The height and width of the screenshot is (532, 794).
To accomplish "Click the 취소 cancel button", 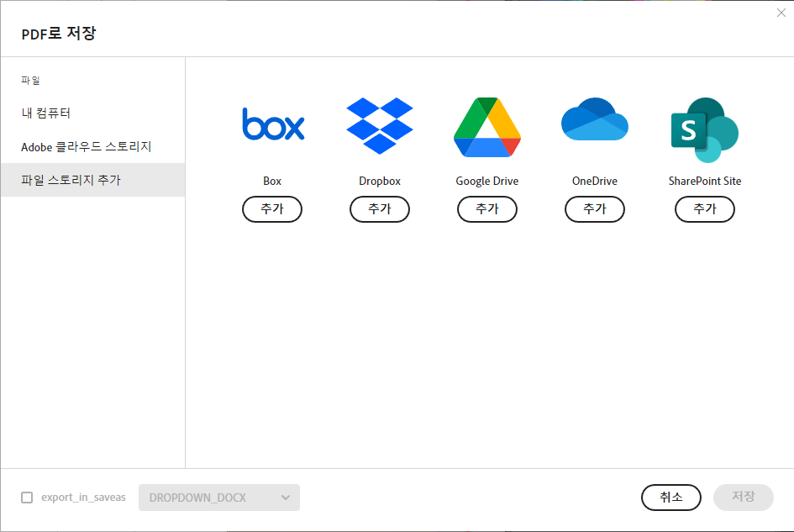I will coord(671,498).
